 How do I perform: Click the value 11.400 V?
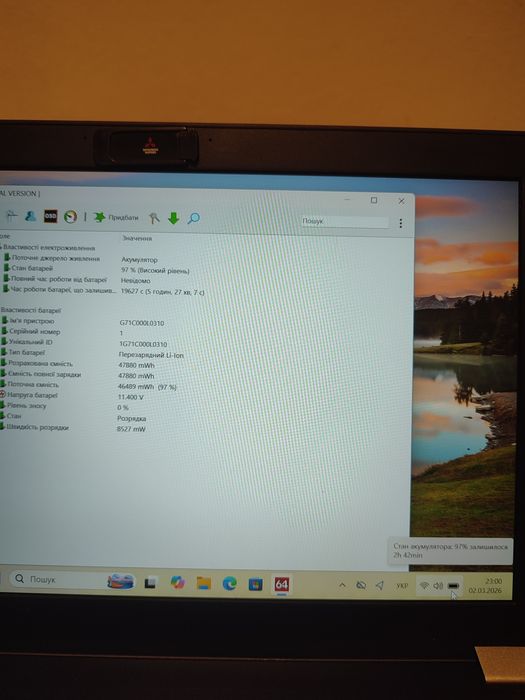[130, 397]
